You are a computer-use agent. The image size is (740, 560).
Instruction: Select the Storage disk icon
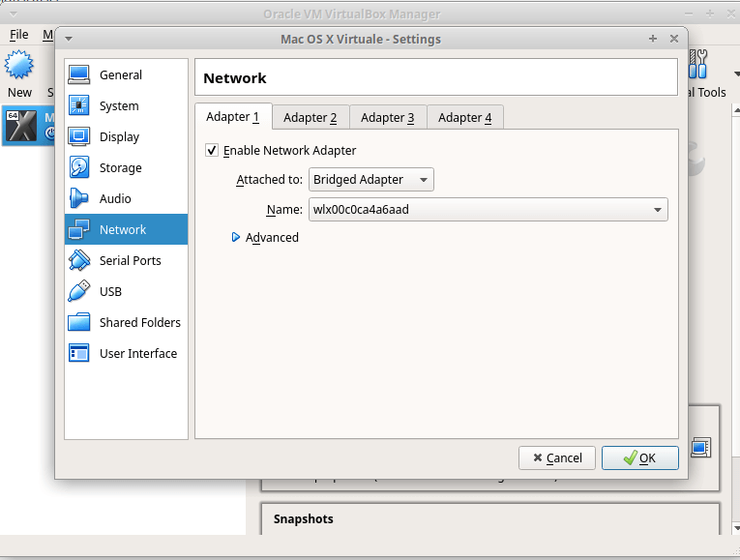[78, 167]
